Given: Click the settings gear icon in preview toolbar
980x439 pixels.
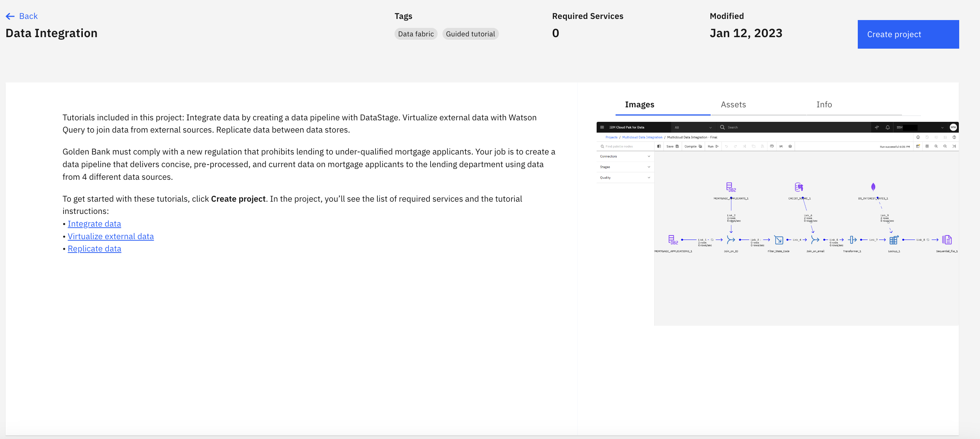Looking at the screenshot, I should click(790, 146).
